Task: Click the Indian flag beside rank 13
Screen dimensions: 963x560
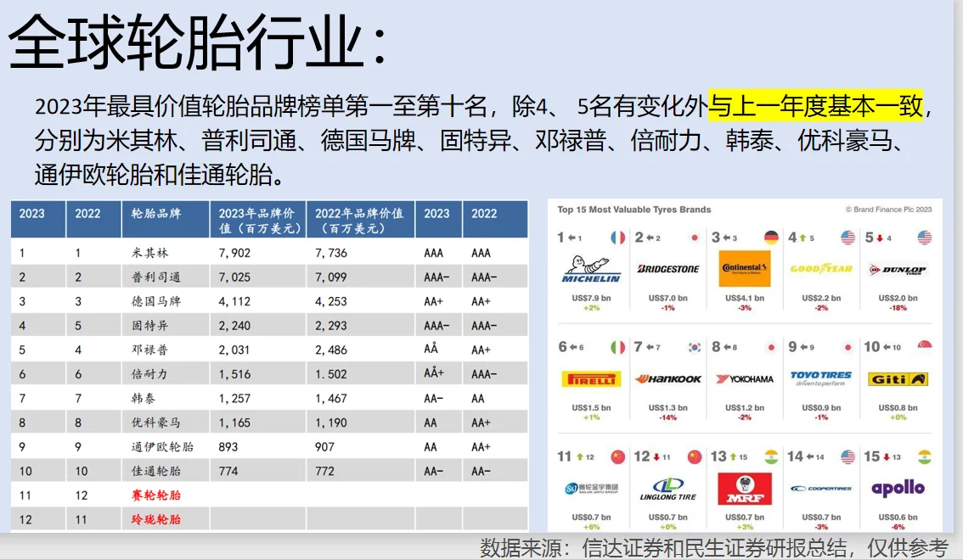Action: pyautogui.click(x=771, y=457)
